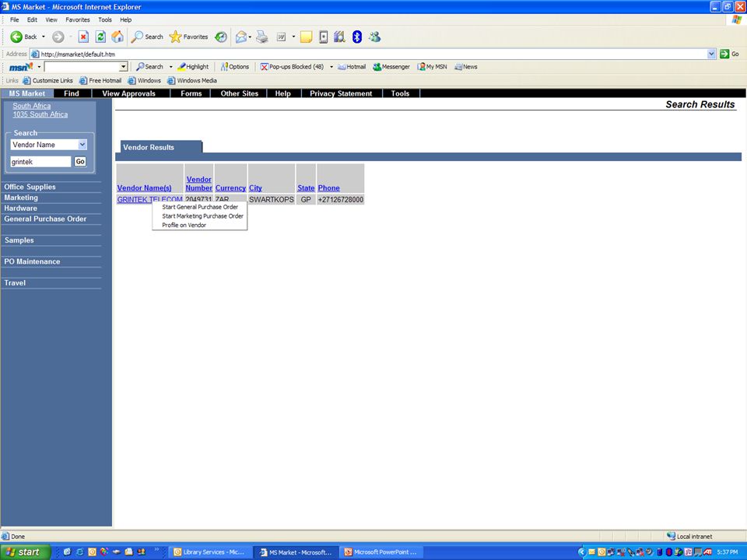The image size is (747, 560).
Task: Stop loading with the red X icon
Action: [83, 37]
